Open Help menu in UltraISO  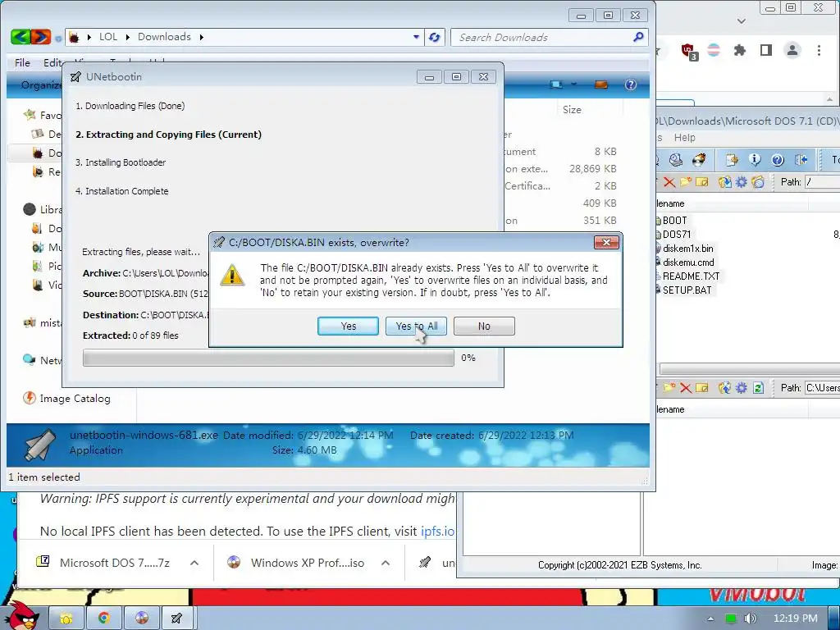click(x=684, y=138)
